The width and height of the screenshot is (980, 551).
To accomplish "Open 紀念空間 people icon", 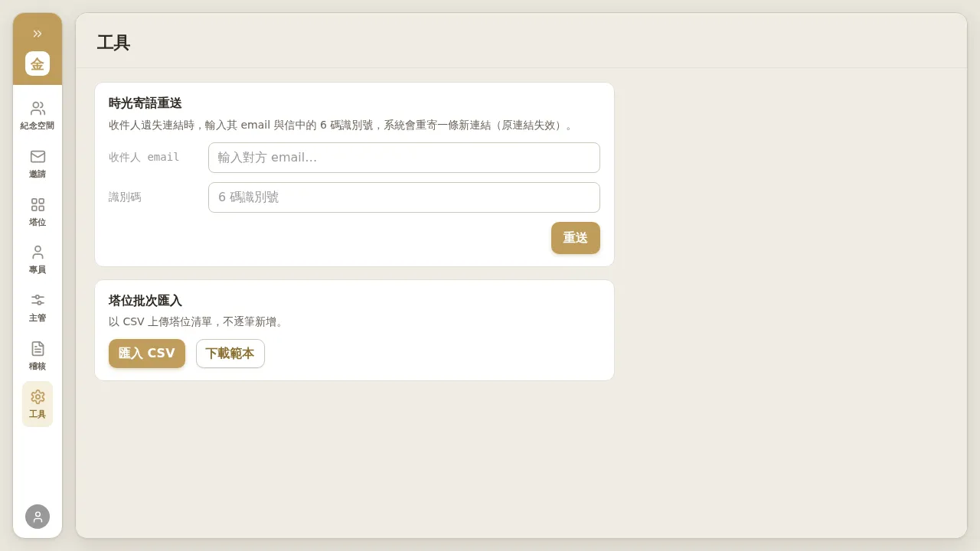I will click(x=38, y=108).
